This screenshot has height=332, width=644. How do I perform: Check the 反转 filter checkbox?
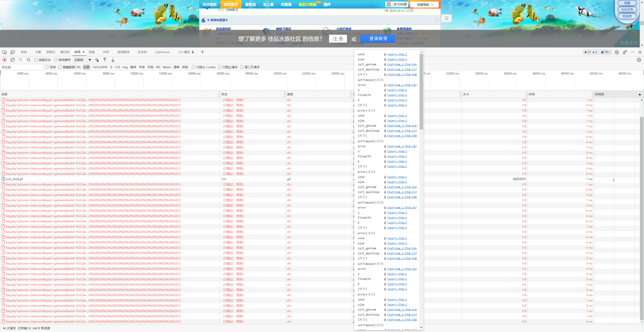pyautogui.click(x=47, y=67)
